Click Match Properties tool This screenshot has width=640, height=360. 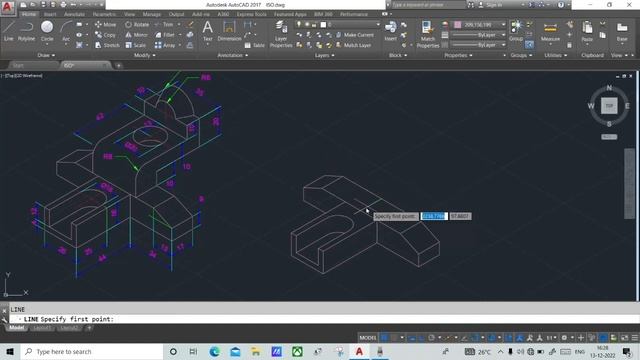(x=427, y=34)
